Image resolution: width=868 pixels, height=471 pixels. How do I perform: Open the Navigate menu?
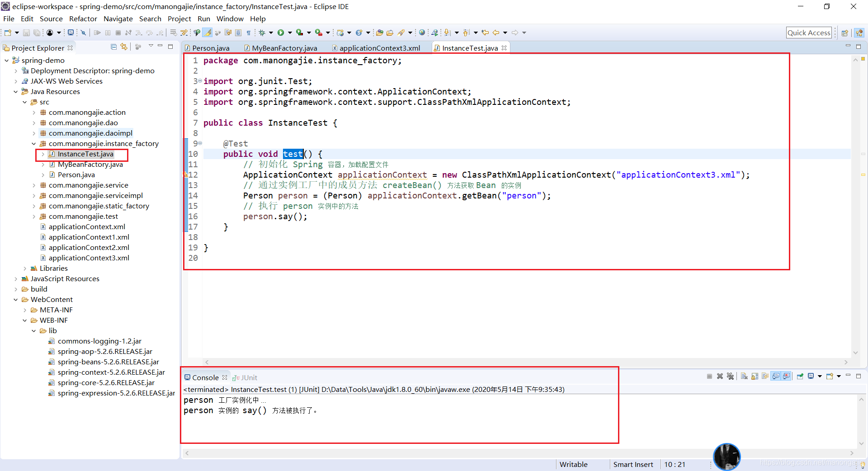point(118,19)
